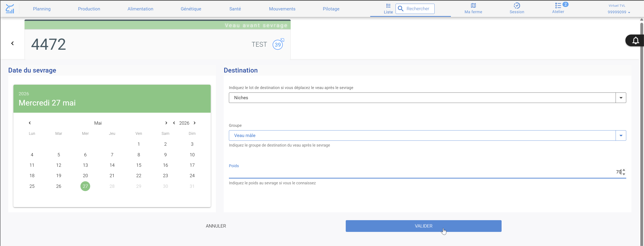This screenshot has height=246, width=644.
Task: Open the notification bell
Action: point(636,41)
